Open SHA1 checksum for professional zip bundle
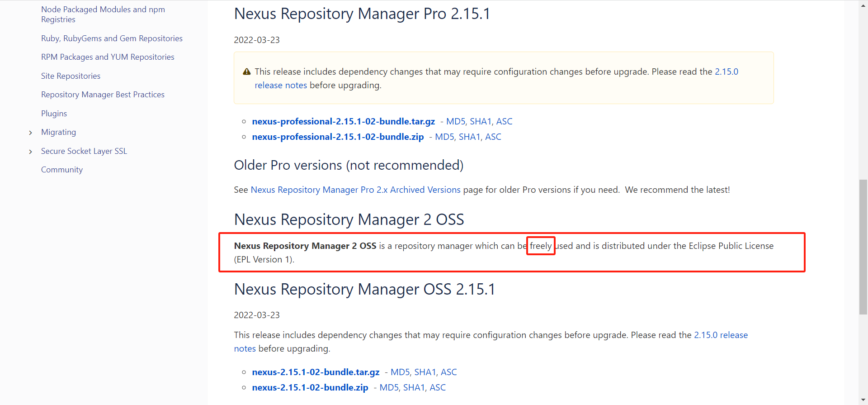This screenshot has height=405, width=868. (x=469, y=137)
